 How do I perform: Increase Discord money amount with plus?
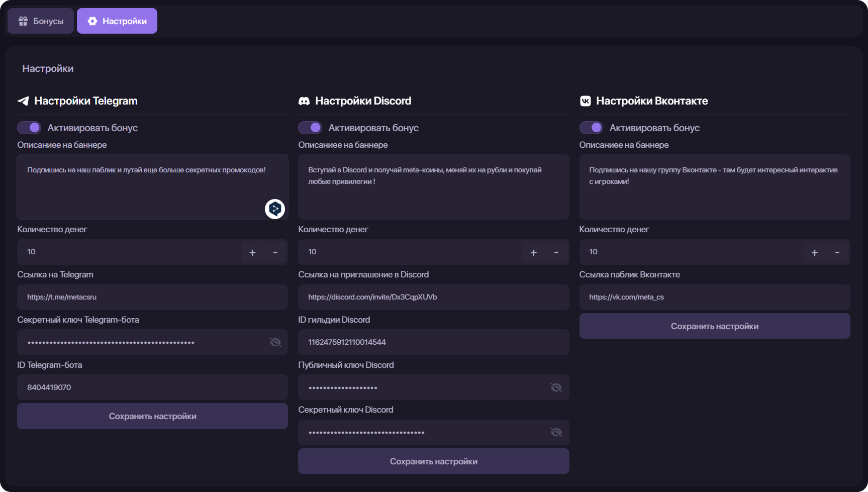click(534, 252)
